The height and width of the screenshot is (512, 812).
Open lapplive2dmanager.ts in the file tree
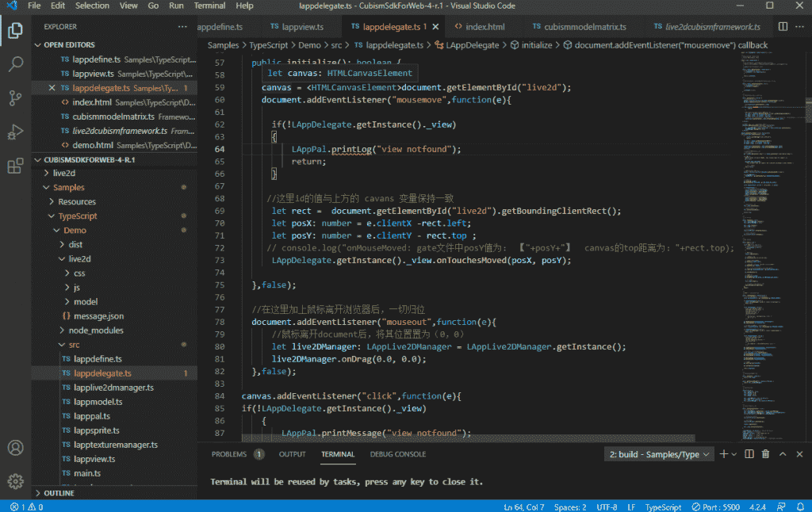114,388
